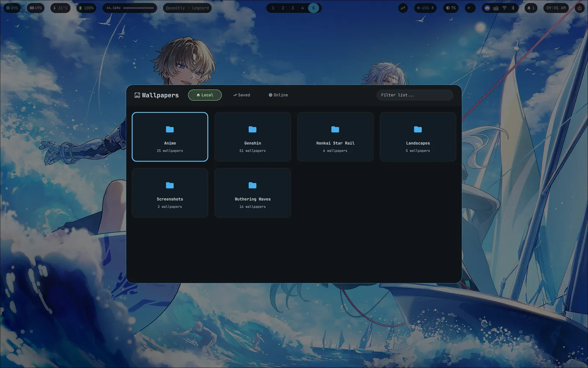The image size is (588, 368).
Task: Click the '6 wallpapers' text
Action: (x=335, y=151)
